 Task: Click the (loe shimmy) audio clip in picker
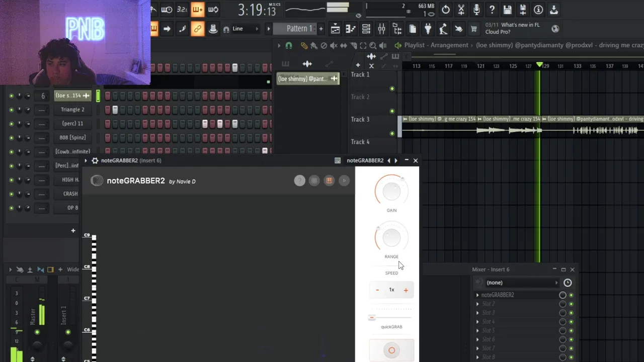click(x=308, y=79)
